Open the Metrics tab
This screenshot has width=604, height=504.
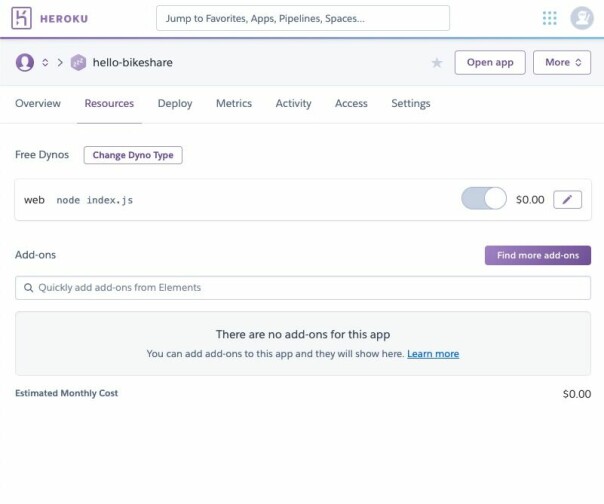(x=234, y=103)
